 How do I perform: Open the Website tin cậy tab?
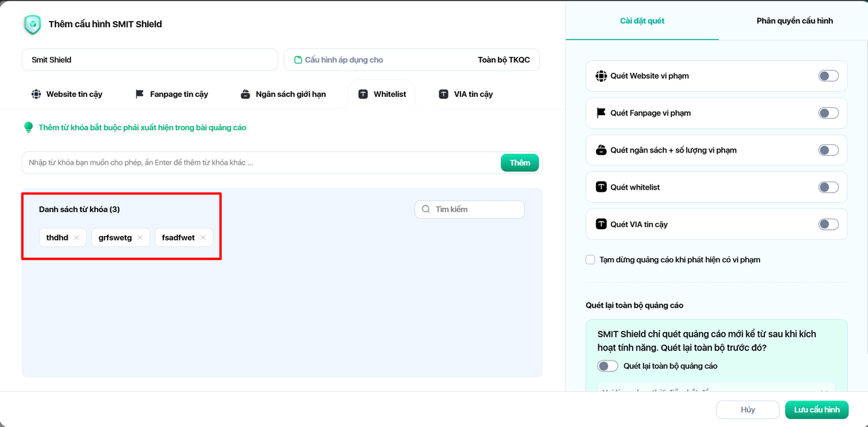[x=66, y=94]
